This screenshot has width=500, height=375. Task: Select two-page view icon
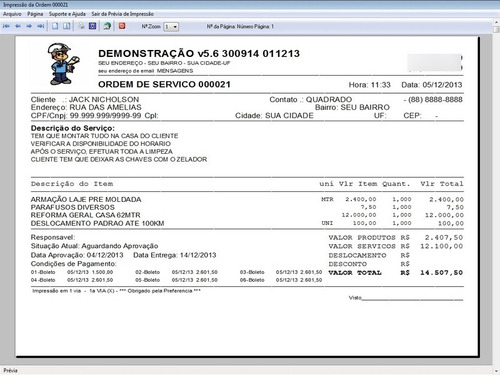point(67,26)
